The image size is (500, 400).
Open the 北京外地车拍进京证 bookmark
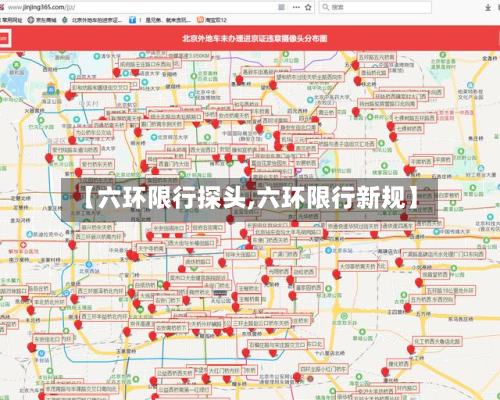point(93,20)
